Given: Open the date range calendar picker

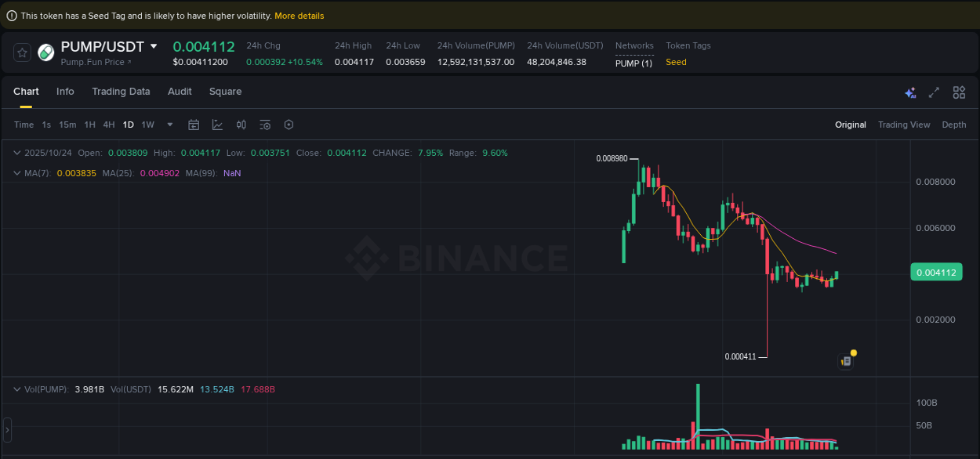Looking at the screenshot, I should click(194, 124).
